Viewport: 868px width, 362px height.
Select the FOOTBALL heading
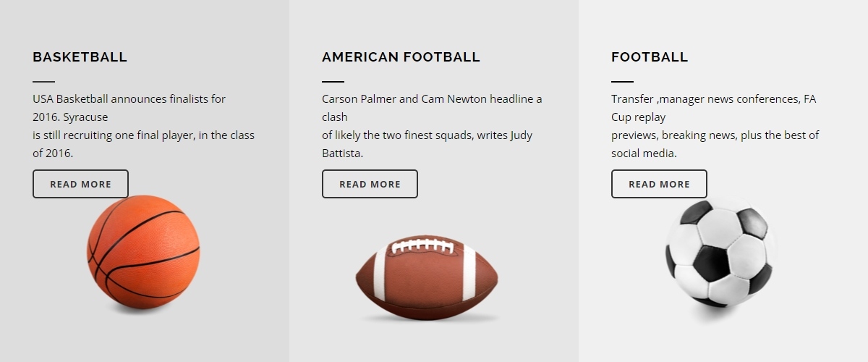(x=650, y=57)
